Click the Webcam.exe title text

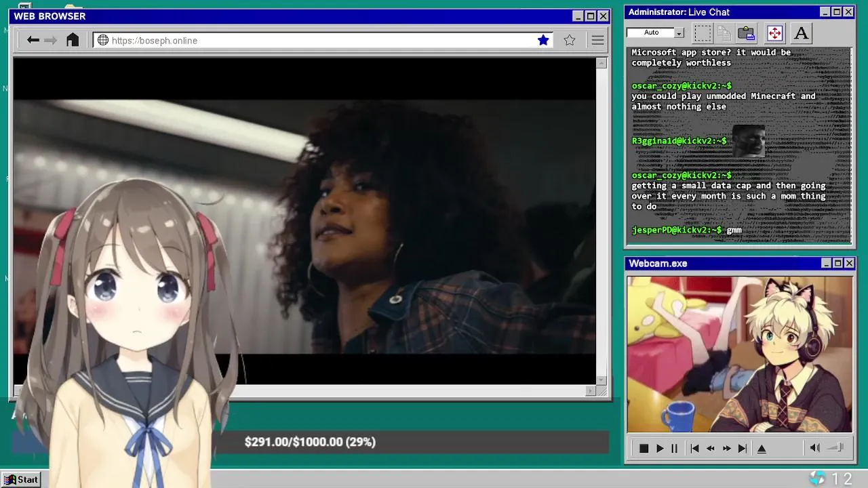click(x=658, y=263)
